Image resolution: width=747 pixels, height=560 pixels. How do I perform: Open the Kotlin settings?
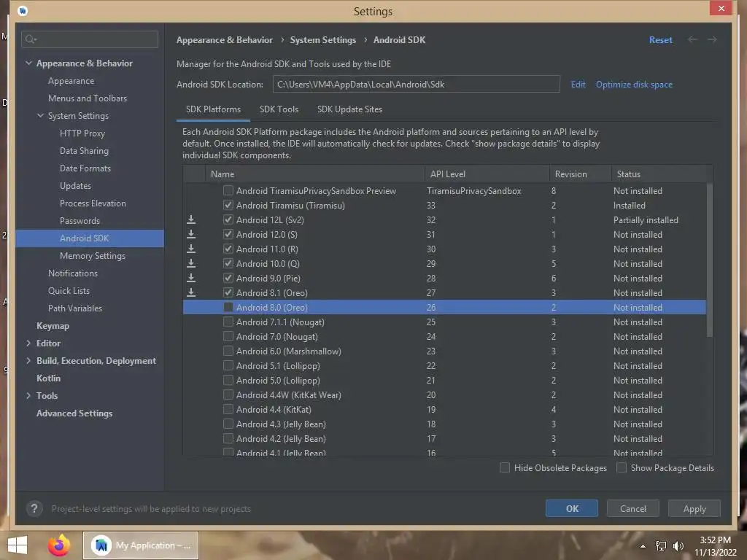49,378
